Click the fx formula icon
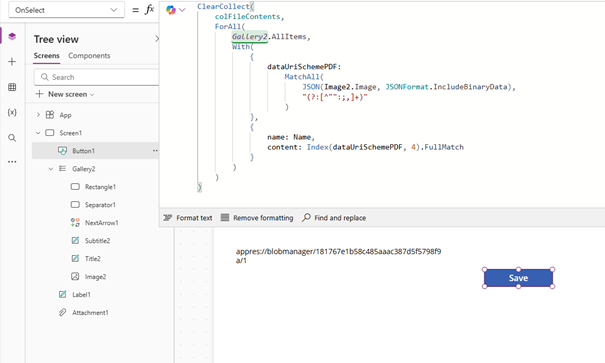 click(x=149, y=10)
